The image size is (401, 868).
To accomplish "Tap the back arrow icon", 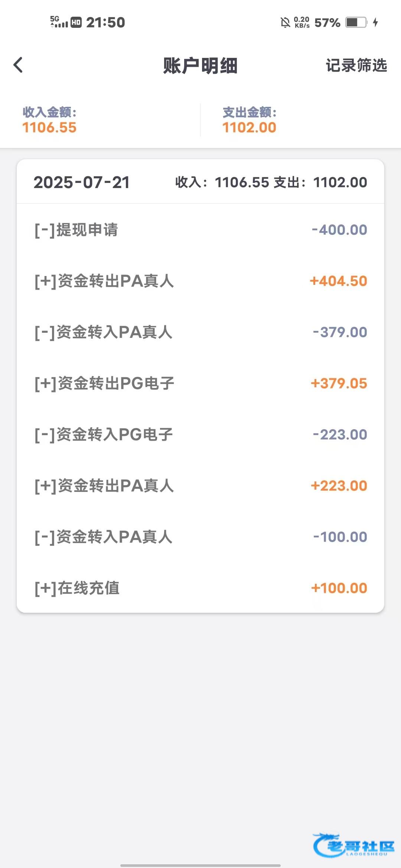I will pyautogui.click(x=18, y=65).
